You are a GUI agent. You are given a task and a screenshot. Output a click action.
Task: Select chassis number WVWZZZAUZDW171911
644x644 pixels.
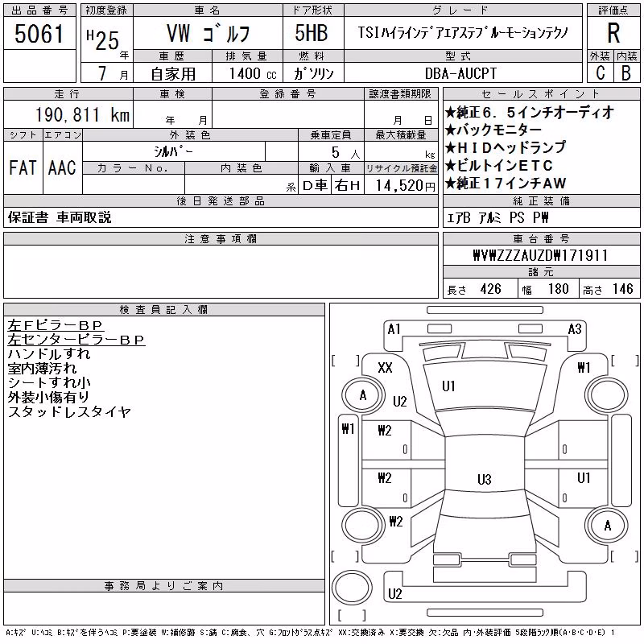[540, 255]
